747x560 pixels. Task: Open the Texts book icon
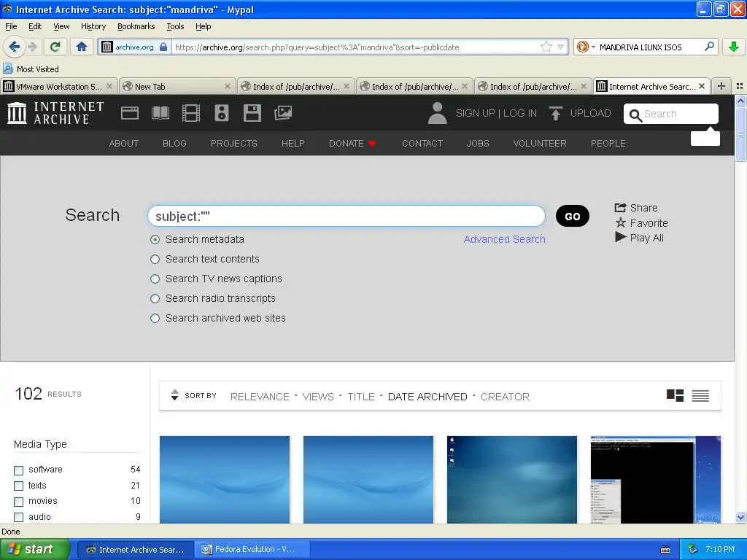[160, 113]
